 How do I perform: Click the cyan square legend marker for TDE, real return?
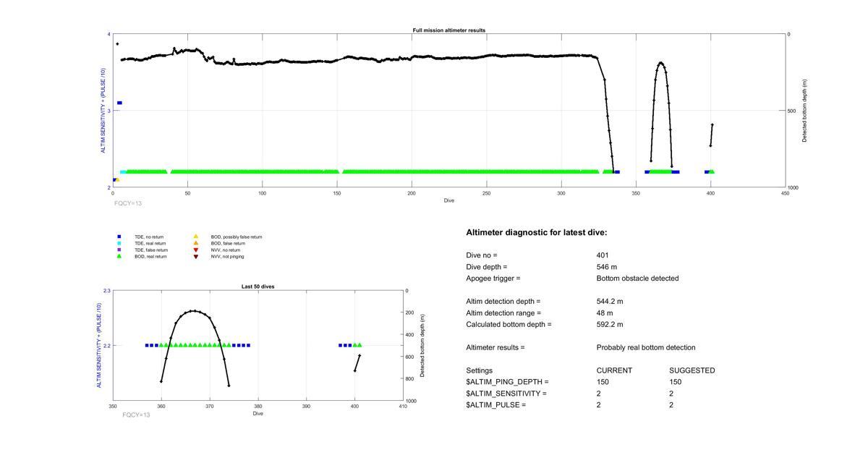coord(119,243)
